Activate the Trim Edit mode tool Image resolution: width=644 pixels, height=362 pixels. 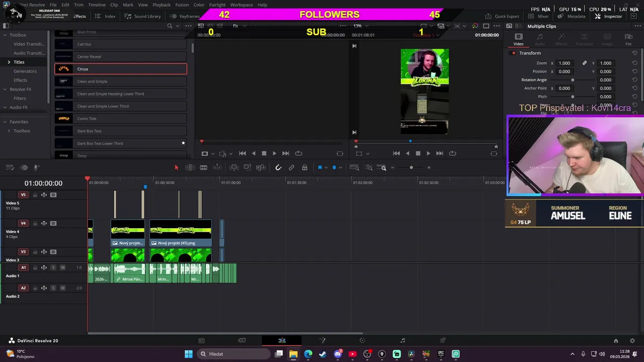190,167
